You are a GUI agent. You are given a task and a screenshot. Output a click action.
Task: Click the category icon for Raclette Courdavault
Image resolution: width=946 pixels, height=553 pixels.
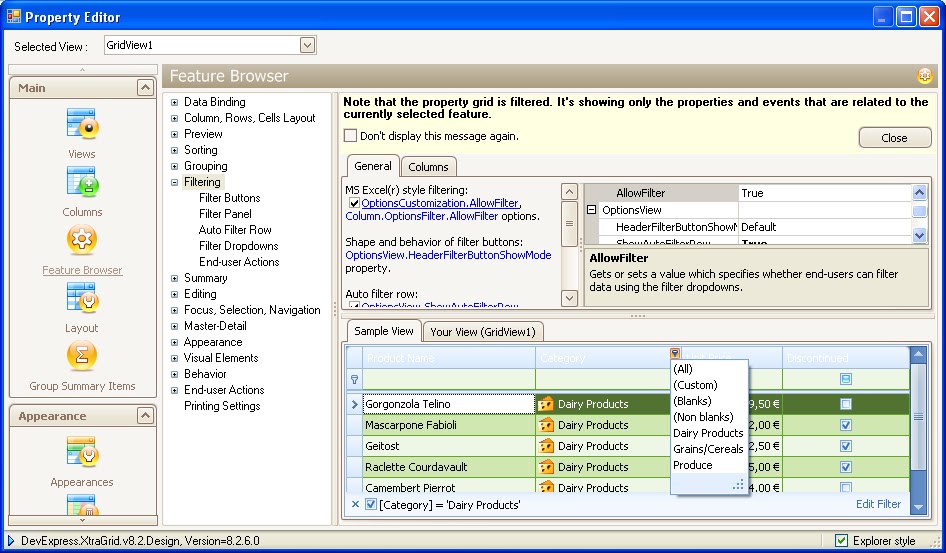[x=545, y=467]
